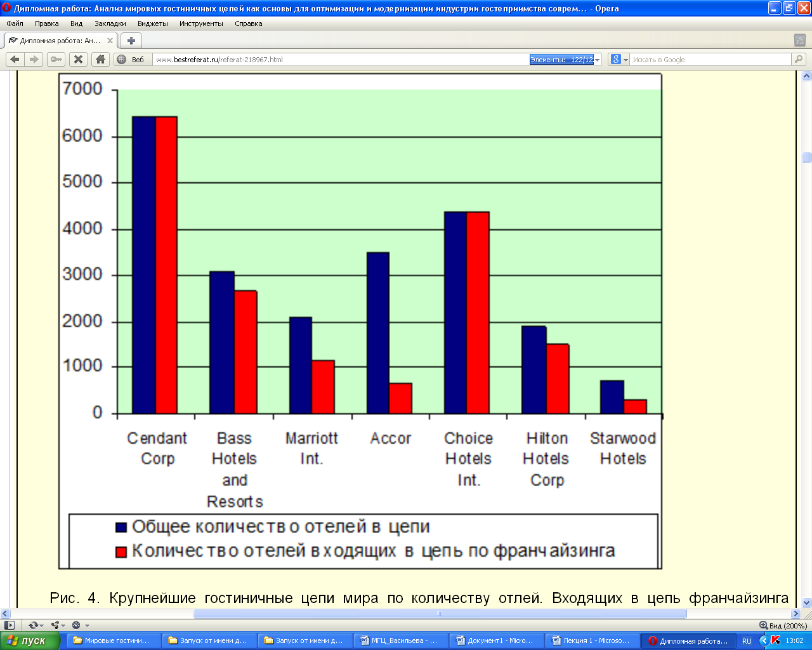Click the search magnifier button

798,60
